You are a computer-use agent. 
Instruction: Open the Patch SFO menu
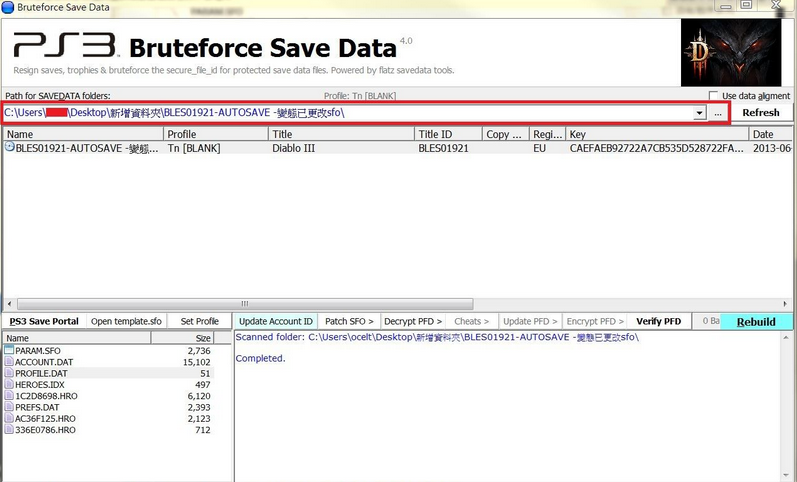click(x=350, y=321)
